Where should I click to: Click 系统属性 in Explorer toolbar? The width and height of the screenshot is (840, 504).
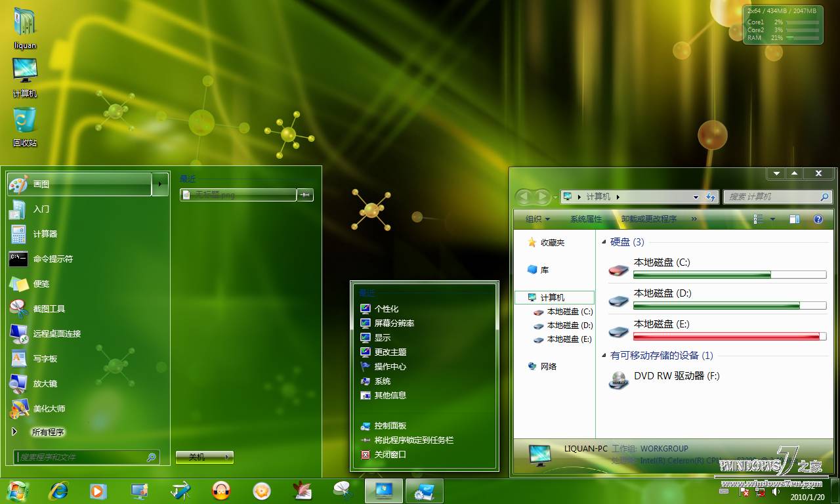tap(586, 219)
